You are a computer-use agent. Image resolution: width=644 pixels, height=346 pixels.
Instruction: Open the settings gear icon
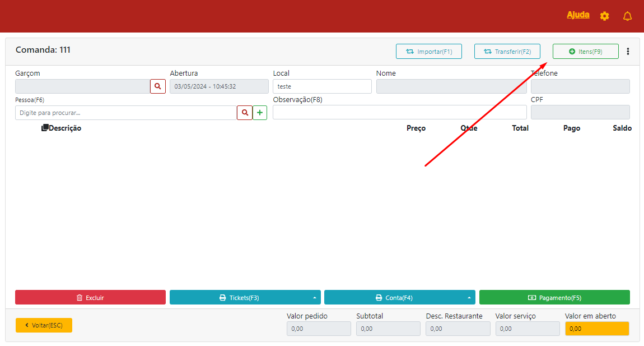(604, 16)
